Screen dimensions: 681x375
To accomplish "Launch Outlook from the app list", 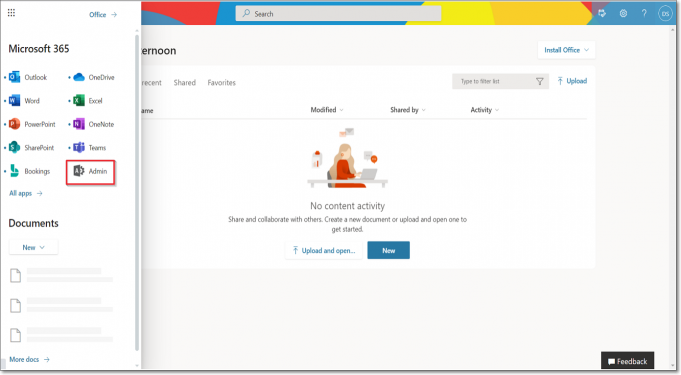I will click(x=28, y=77).
